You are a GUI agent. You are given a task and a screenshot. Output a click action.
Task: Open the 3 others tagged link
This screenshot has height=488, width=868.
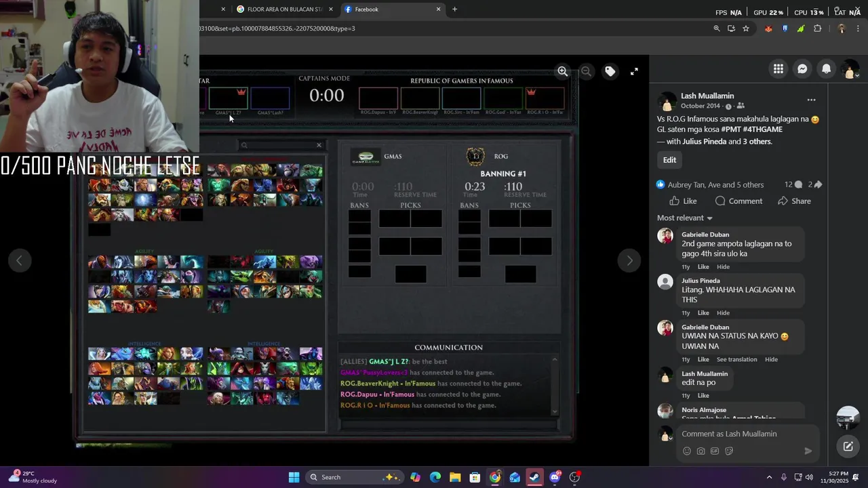tap(757, 142)
